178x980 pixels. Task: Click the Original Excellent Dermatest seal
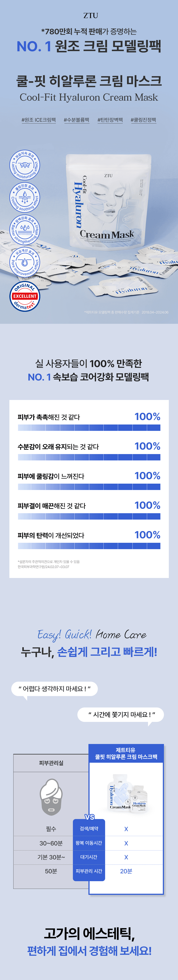[x=25, y=296]
